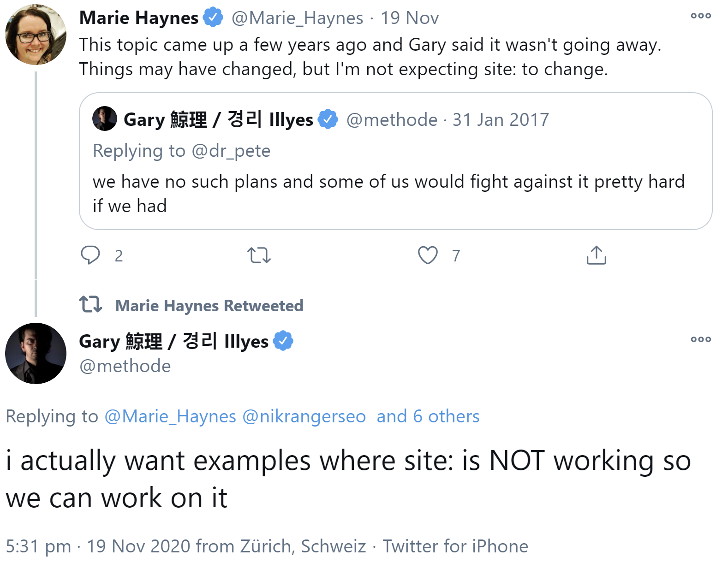
Task: Open the share icon under Marie's tweet
Action: 596,255
